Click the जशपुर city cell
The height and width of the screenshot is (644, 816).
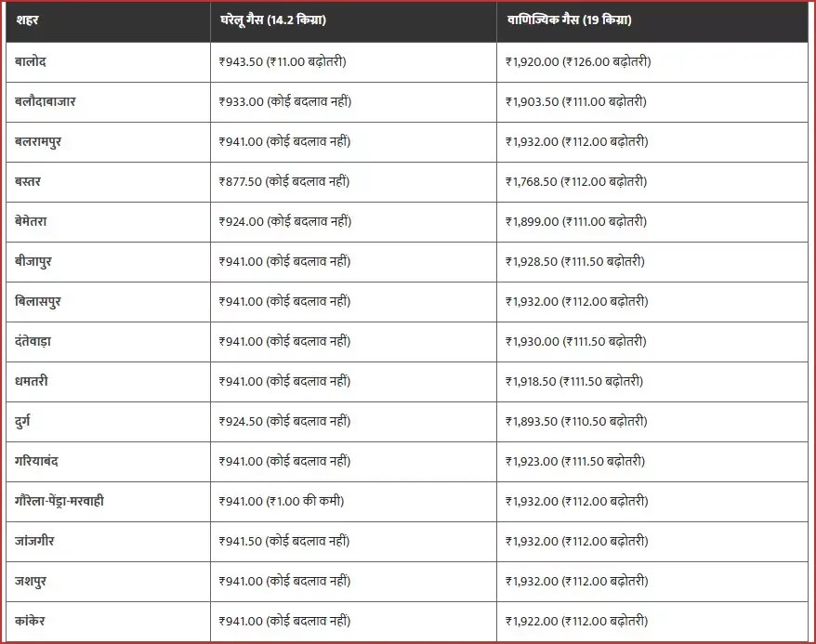pyautogui.click(x=32, y=581)
